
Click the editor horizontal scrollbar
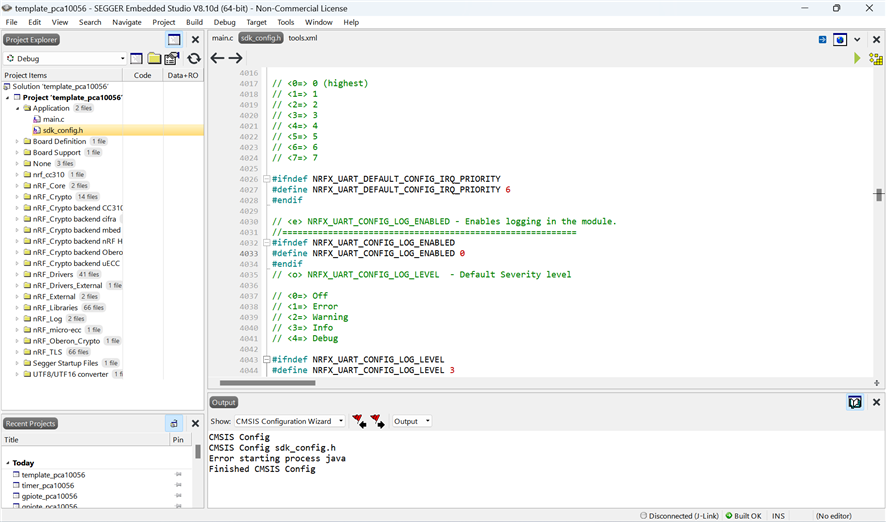(267, 382)
